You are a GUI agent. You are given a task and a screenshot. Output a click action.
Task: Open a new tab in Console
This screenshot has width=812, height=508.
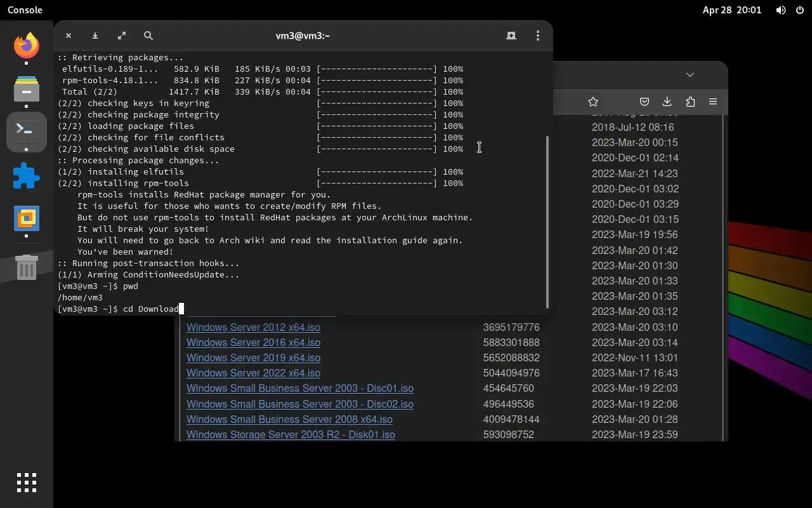(511, 36)
